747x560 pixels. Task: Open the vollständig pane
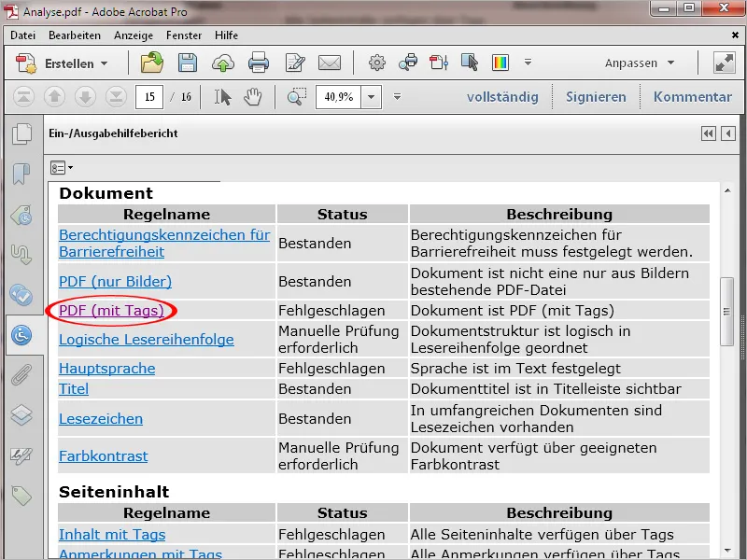[502, 97]
